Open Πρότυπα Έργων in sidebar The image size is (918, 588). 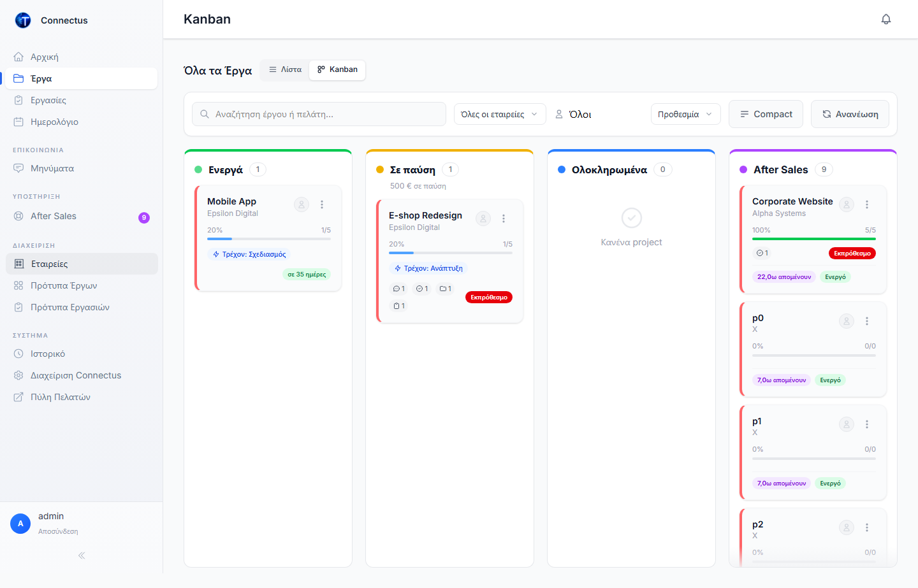pos(82,285)
